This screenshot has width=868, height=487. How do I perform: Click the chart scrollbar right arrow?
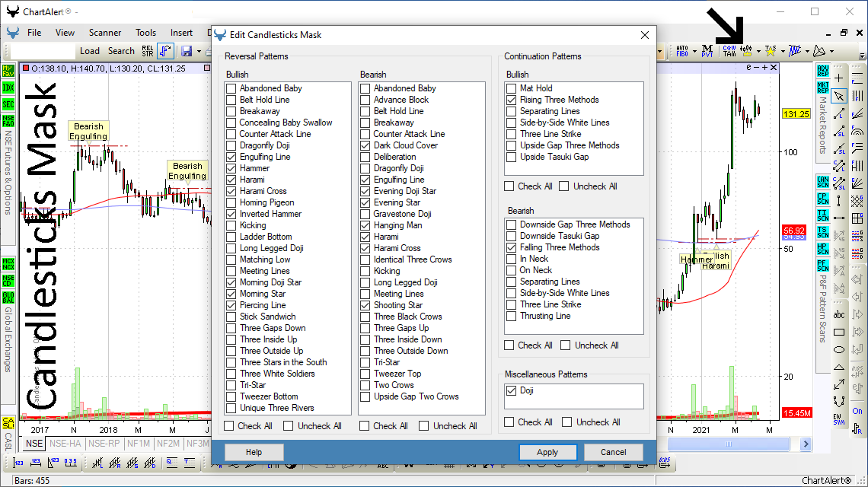[806, 444]
